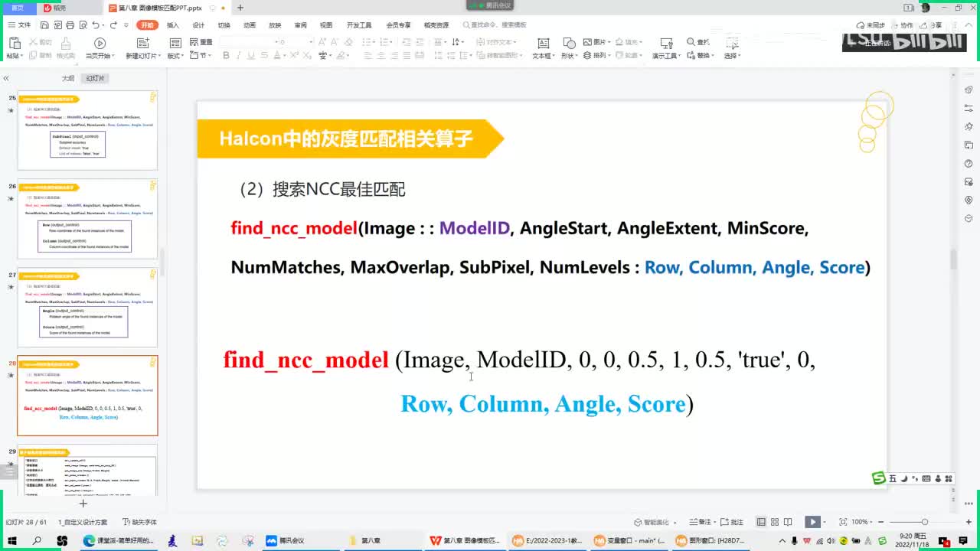
Task: Click the Select cursor icon in ribbon
Action: (x=731, y=43)
